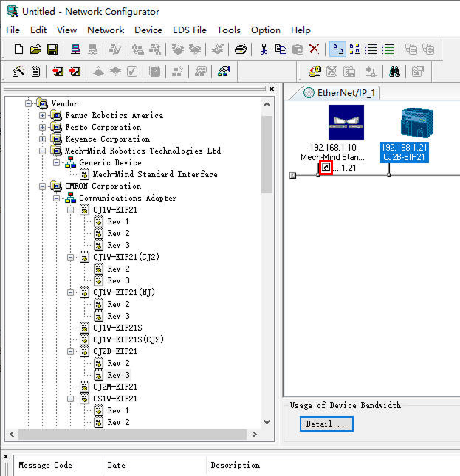Enable the Details view mode button

[x=388, y=49]
